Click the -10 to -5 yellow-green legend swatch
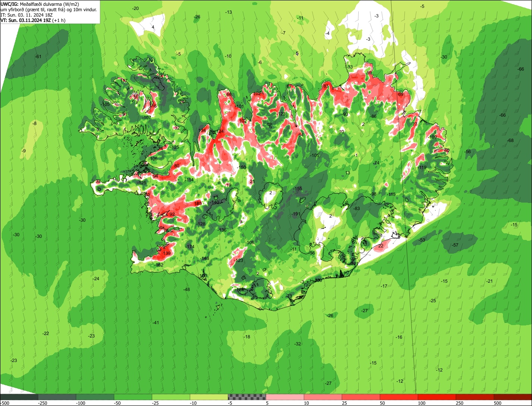This screenshot has width=532, height=406. click(209, 397)
